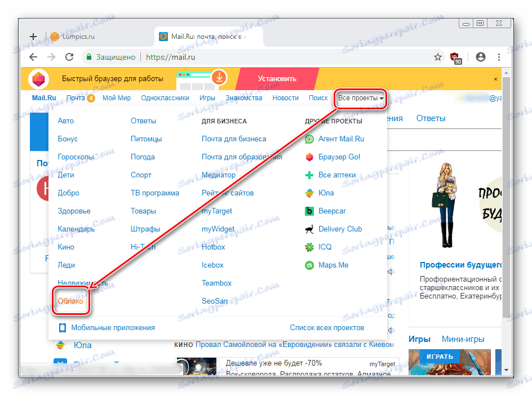
Task: Bookmark page with the star icon
Action: [x=438, y=57]
